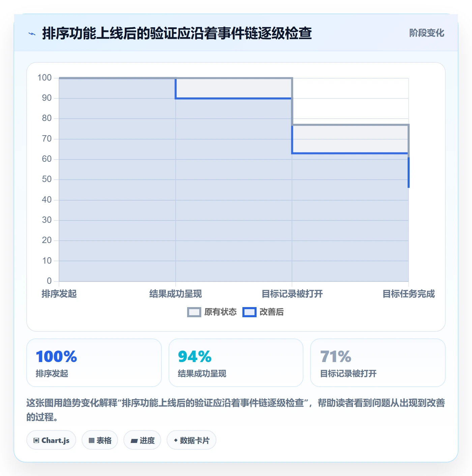This screenshot has height=476, width=472.
Task: Click the 目标记录被打开 x-axis label
Action: tap(292, 294)
